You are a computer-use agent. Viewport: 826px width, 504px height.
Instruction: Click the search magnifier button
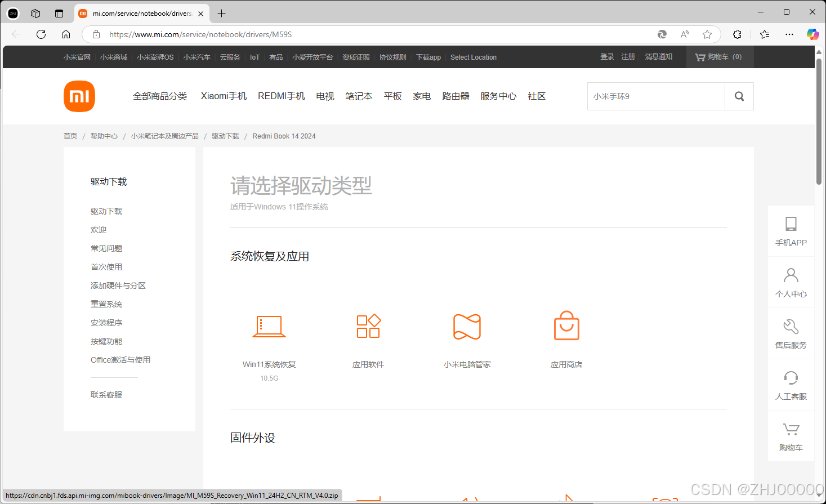[x=739, y=96]
